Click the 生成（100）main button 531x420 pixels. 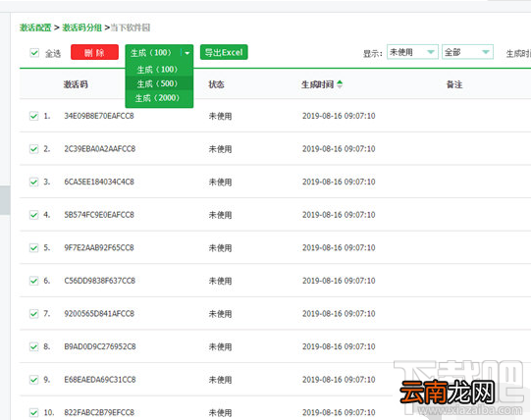pyautogui.click(x=151, y=53)
